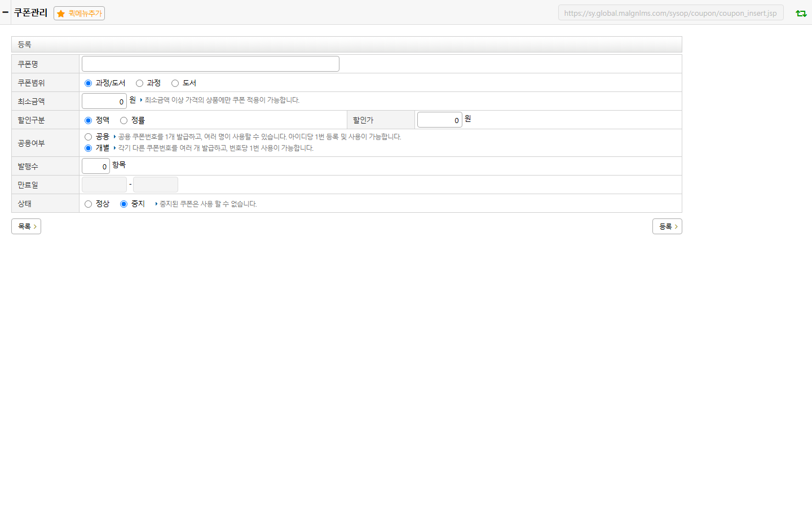Click the 중지된 쿠폰 notice text

pyautogui.click(x=208, y=204)
